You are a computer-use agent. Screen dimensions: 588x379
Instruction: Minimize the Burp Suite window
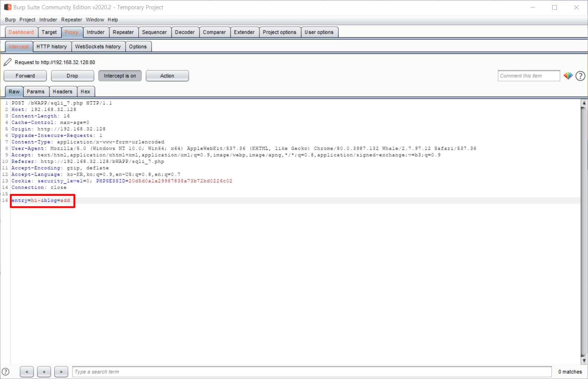point(533,7)
